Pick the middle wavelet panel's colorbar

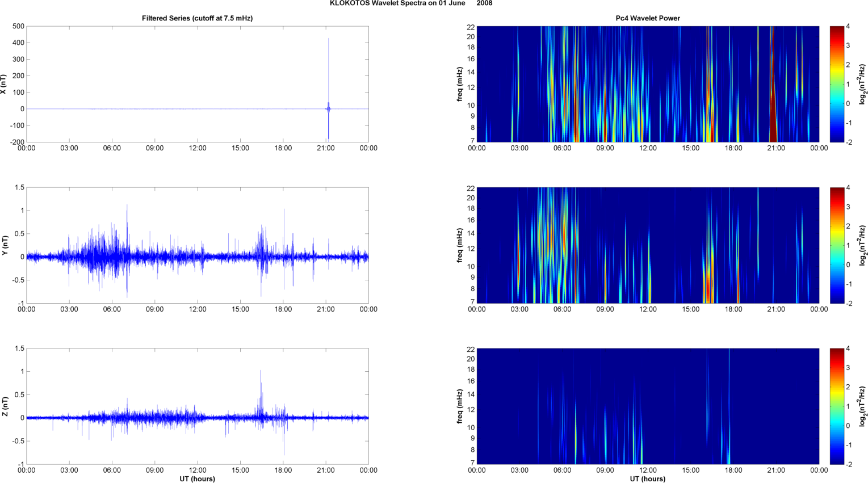837,245
